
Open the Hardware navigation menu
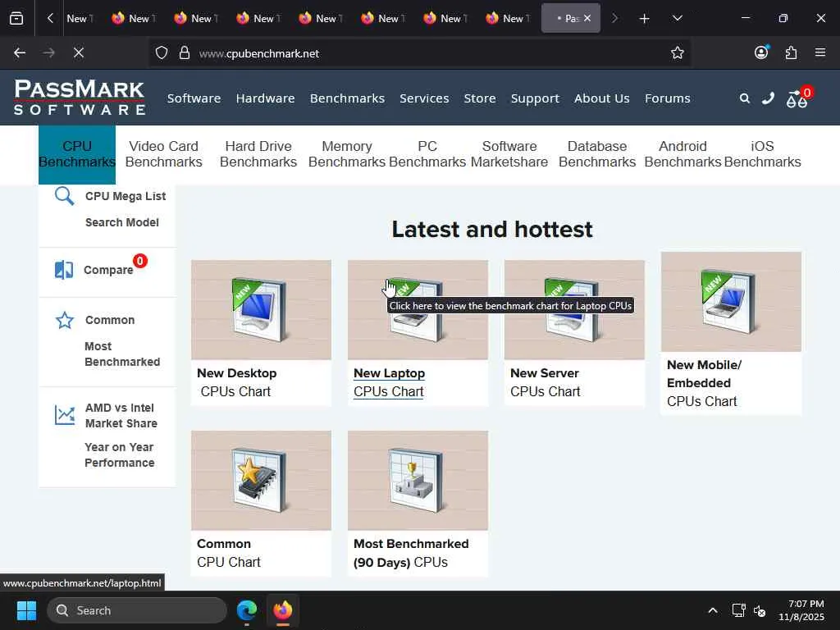[x=265, y=98]
